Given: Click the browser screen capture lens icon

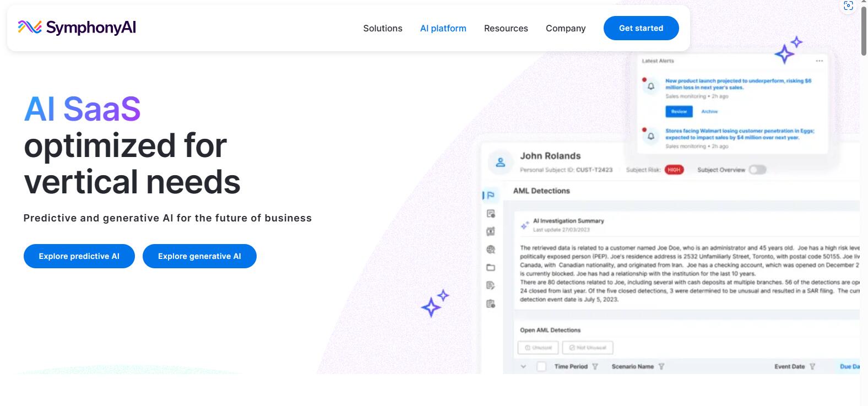Looking at the screenshot, I should pyautogui.click(x=848, y=6).
